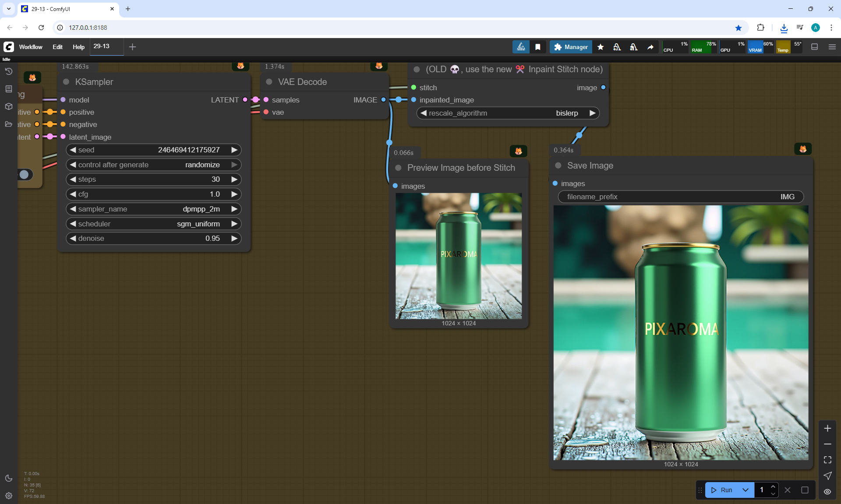Click the filename_prefix input field

(680, 197)
